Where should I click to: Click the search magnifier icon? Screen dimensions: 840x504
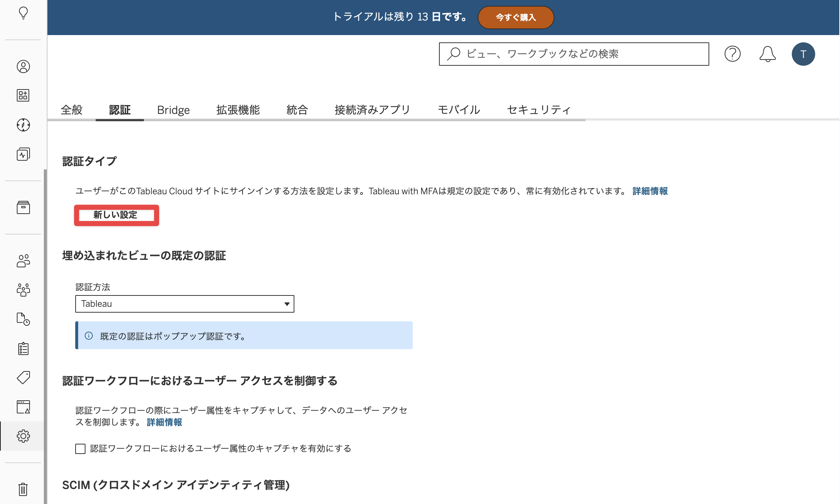[x=454, y=54]
